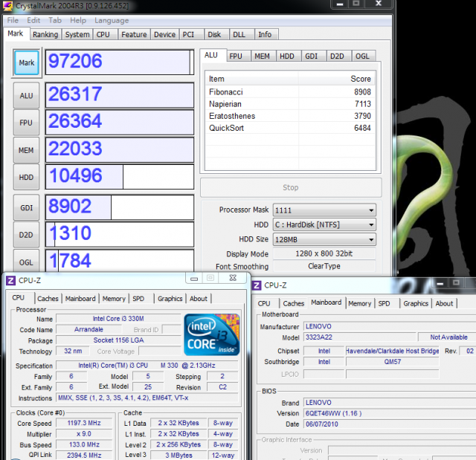The width and height of the screenshot is (476, 460).
Task: Expand the HDD drive dropdown
Action: point(371,224)
